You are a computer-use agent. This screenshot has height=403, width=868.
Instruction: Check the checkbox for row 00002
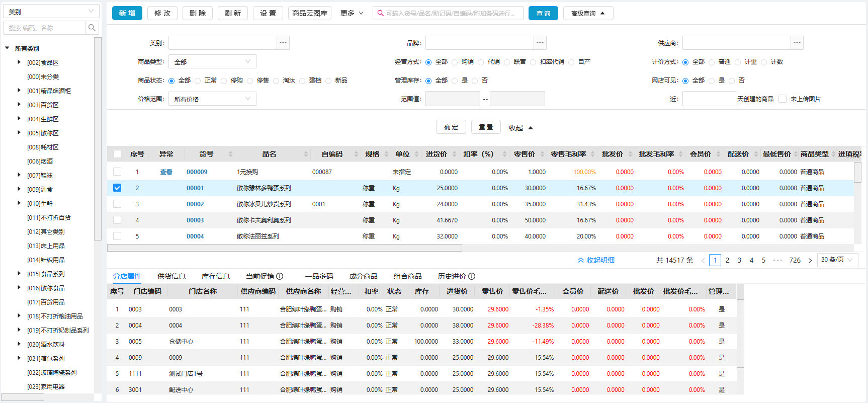[x=117, y=204]
